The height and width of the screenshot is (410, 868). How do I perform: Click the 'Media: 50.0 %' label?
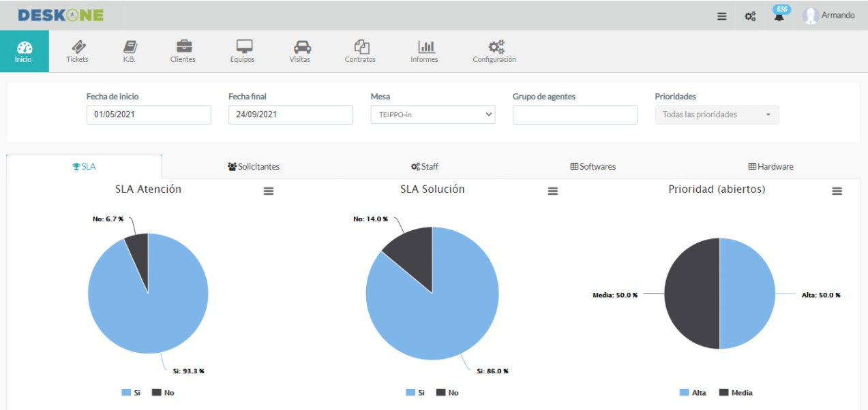click(x=615, y=295)
